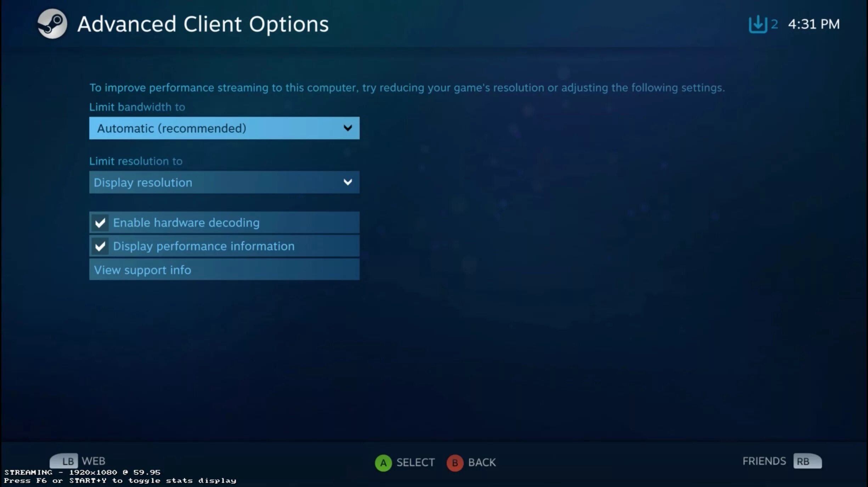This screenshot has width=868, height=487.
Task: Click the LB bumper icon
Action: pos(64,461)
